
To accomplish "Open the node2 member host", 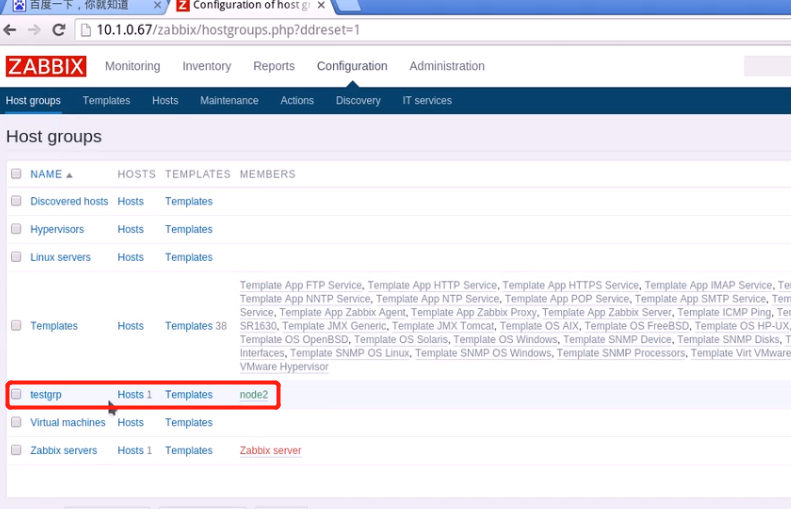I will click(254, 394).
